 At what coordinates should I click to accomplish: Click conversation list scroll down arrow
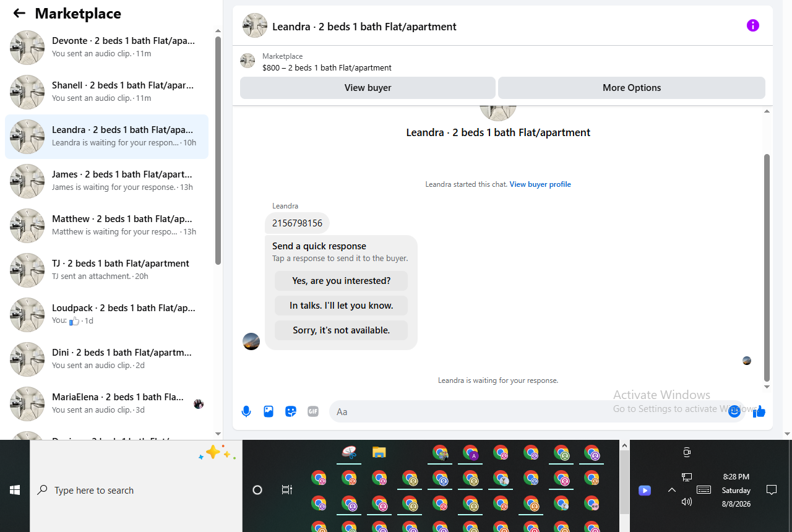(218, 434)
